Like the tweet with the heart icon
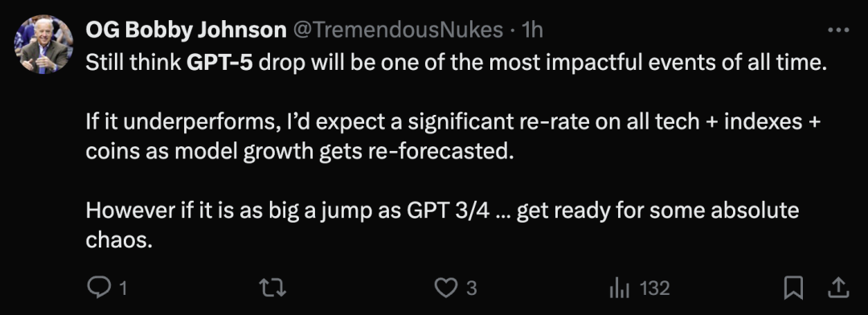Image resolution: width=868 pixels, height=315 pixels. pyautogui.click(x=445, y=288)
